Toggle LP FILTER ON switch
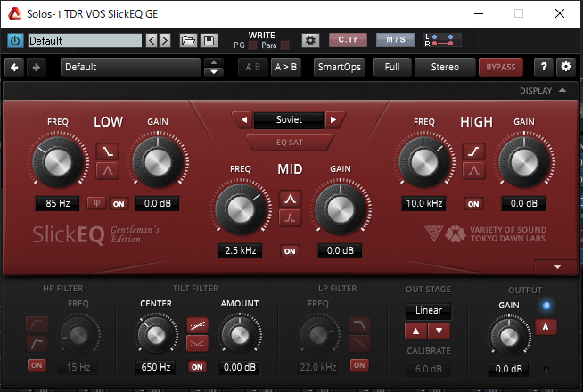The width and height of the screenshot is (583, 392). click(x=359, y=365)
